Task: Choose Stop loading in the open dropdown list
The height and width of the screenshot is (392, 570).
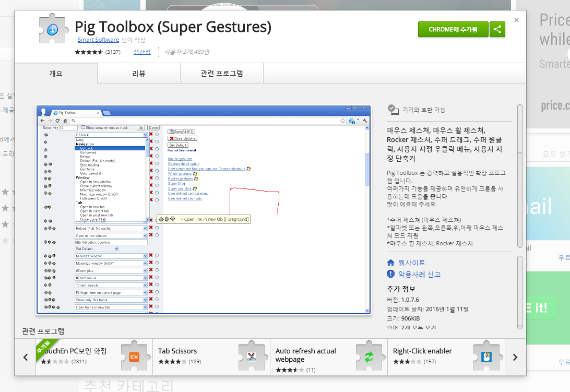Action: pos(89,165)
